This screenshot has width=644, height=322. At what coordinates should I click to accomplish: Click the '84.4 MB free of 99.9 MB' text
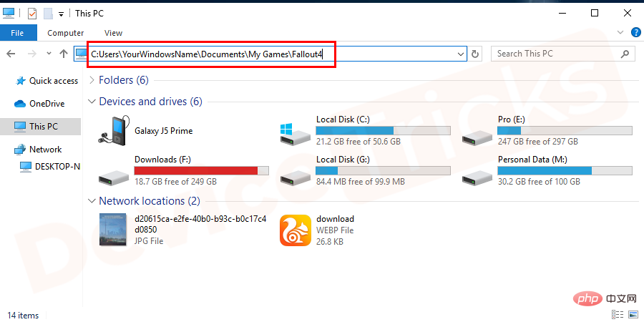360,182
